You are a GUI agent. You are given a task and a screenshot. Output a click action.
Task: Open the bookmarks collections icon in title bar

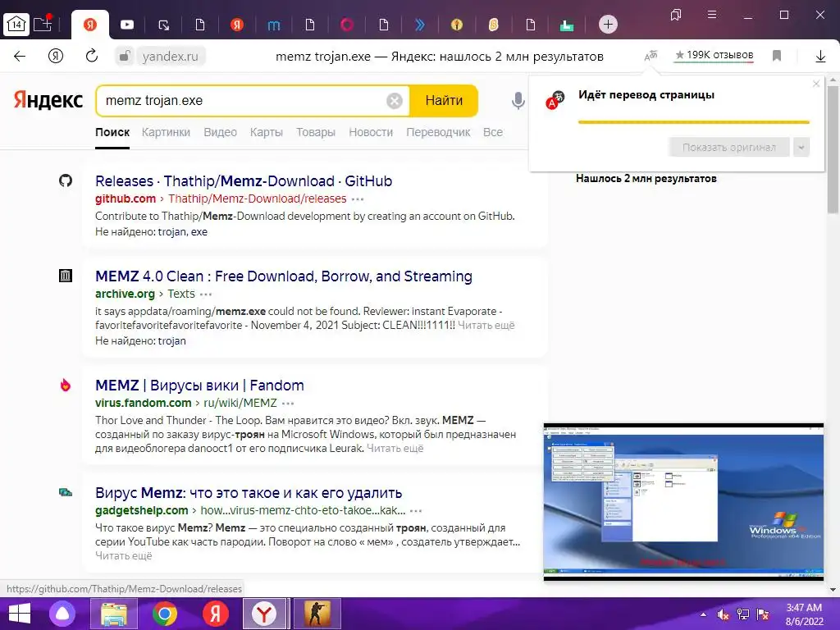676,15
